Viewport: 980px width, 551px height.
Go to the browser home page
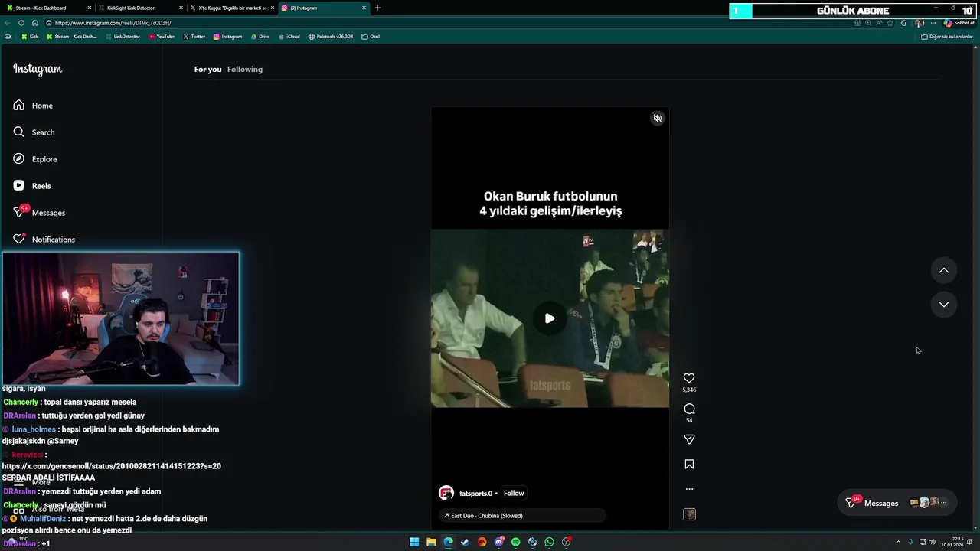[34, 23]
